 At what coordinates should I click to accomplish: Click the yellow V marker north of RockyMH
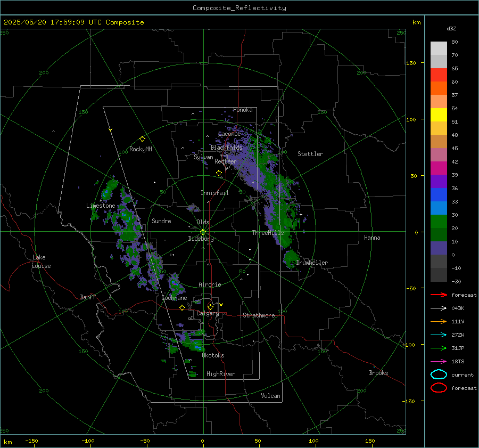pyautogui.click(x=111, y=130)
